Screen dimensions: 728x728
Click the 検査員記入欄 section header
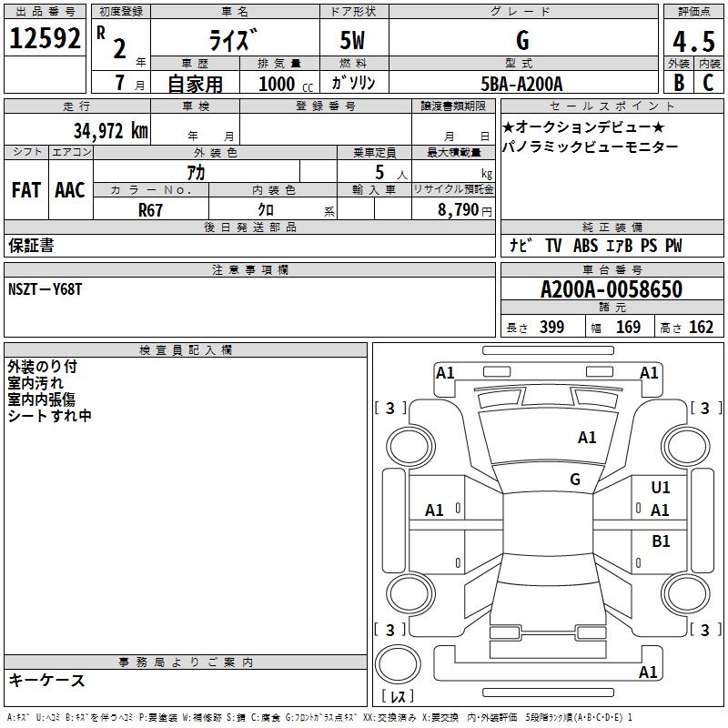pyautogui.click(x=186, y=350)
